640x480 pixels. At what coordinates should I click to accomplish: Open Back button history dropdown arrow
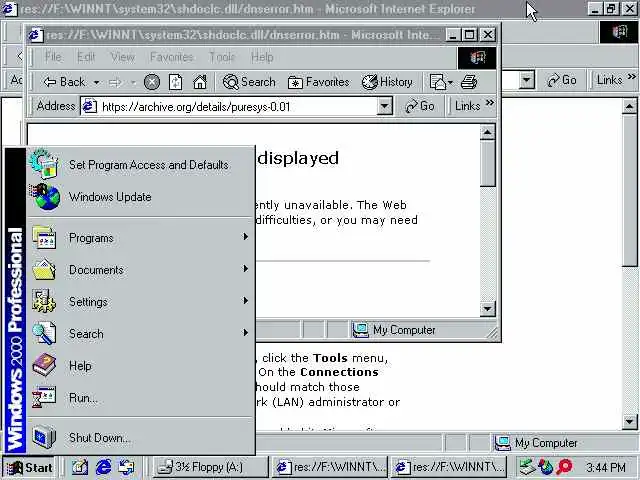coord(96,82)
